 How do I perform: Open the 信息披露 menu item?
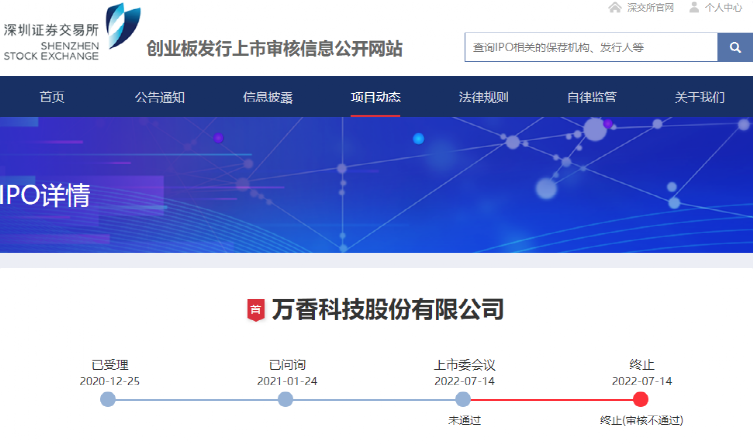(267, 97)
